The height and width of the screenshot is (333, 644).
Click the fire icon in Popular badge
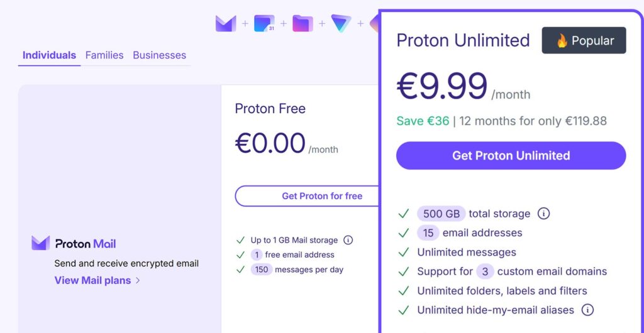click(562, 41)
